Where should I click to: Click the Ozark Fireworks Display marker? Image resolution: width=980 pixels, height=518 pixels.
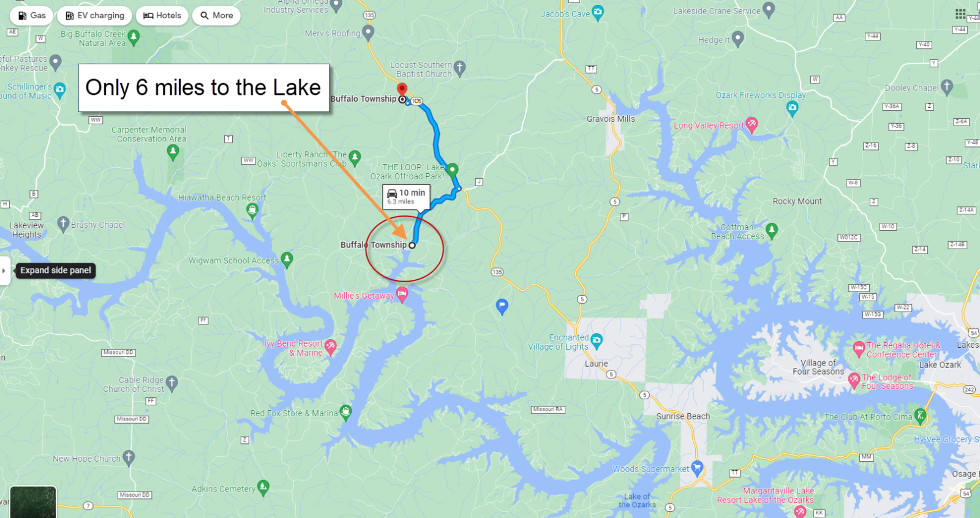click(x=792, y=108)
